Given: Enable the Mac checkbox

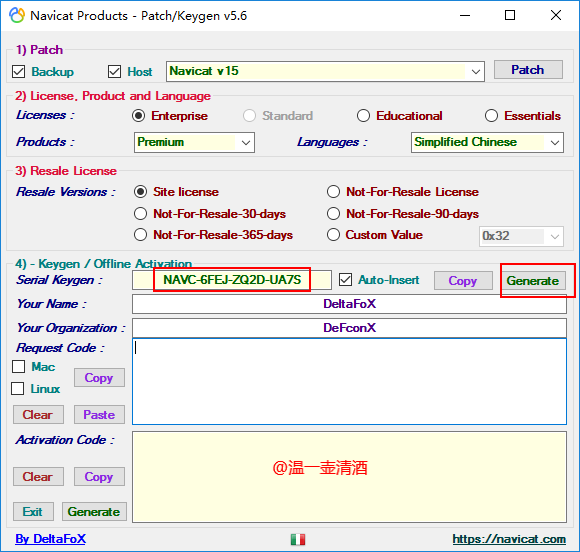Looking at the screenshot, I should (18, 367).
